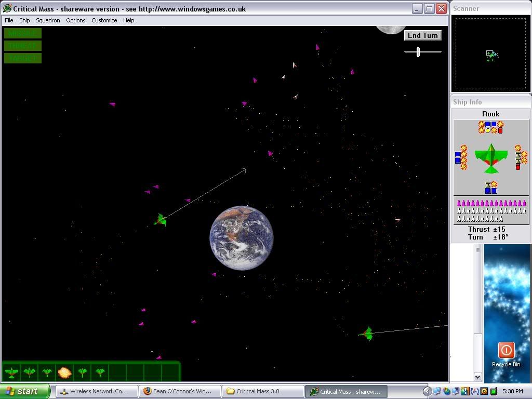Screen dimensions: 532x399
Task: Click the right-side weapons cluster in Ship Info
Action: point(521,157)
